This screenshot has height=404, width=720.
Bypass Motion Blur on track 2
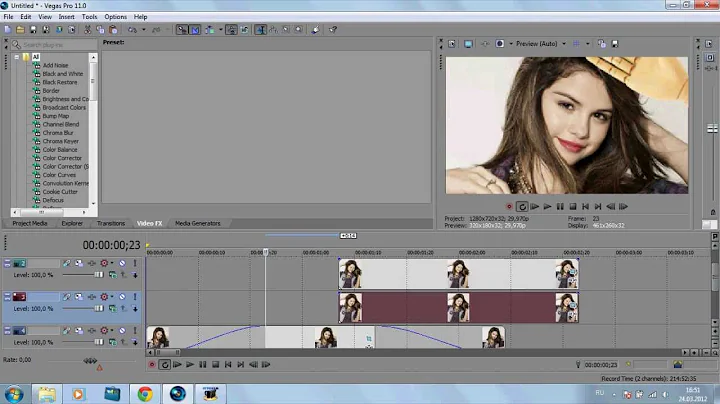[x=67, y=263]
